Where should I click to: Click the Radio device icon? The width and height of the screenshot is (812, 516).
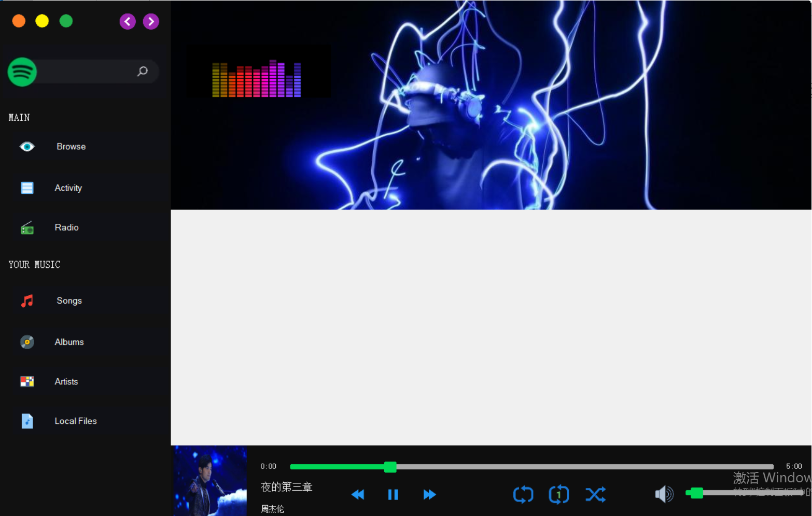[27, 227]
